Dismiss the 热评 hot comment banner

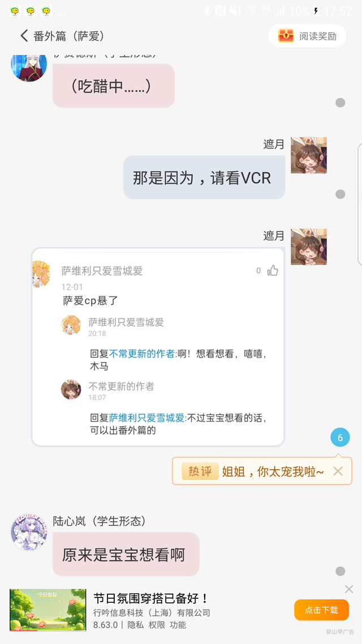338,471
